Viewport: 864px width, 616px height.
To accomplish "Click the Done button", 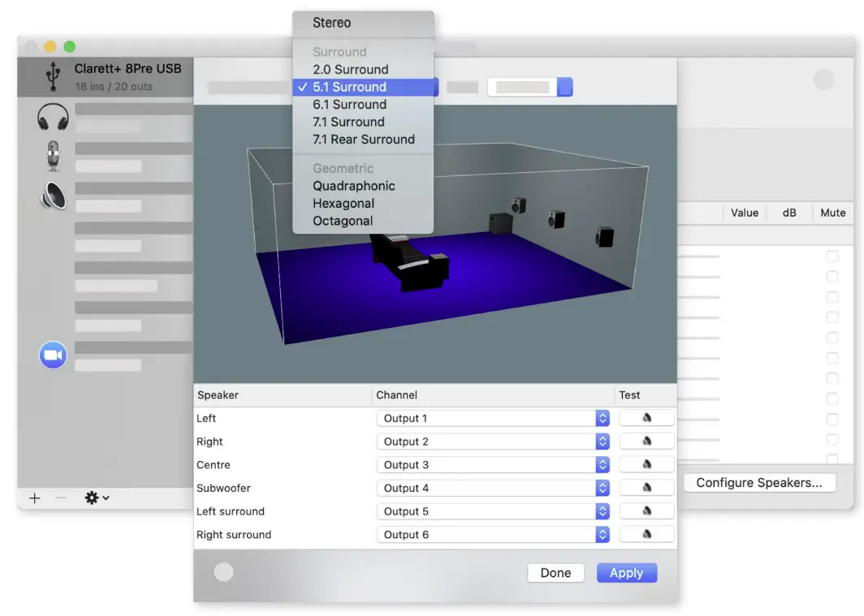I will click(555, 572).
